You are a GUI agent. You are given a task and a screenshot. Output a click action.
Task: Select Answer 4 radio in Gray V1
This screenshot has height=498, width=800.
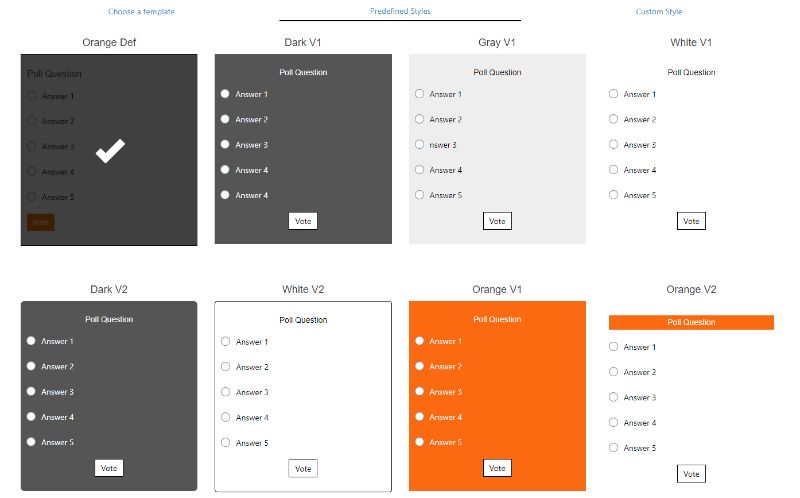[419, 169]
